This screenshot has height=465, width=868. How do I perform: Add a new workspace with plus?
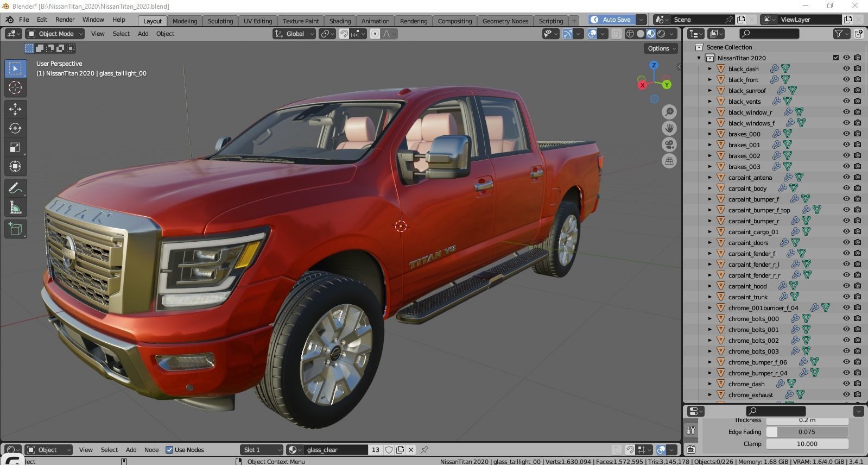coord(574,21)
